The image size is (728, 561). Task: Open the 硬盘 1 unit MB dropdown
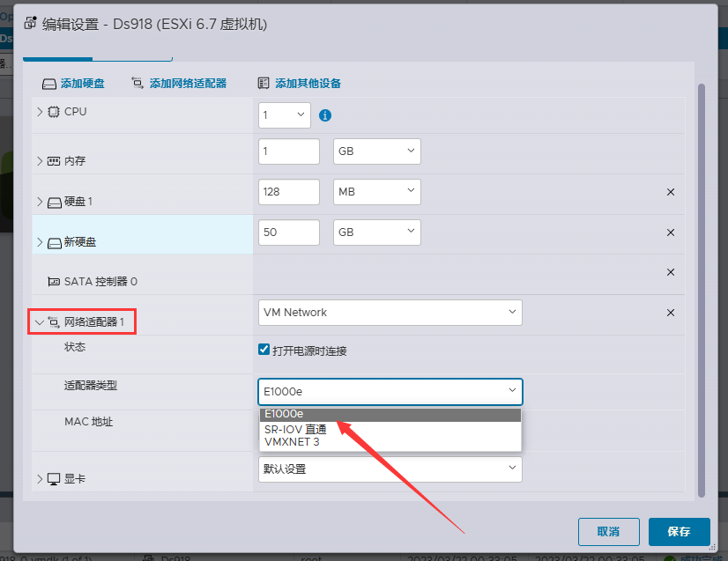tap(377, 192)
